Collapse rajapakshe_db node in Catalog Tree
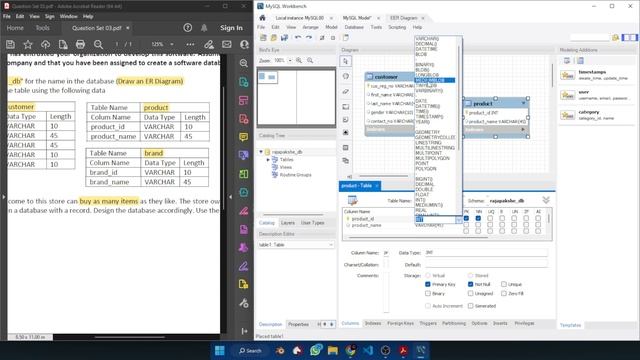 261,152
